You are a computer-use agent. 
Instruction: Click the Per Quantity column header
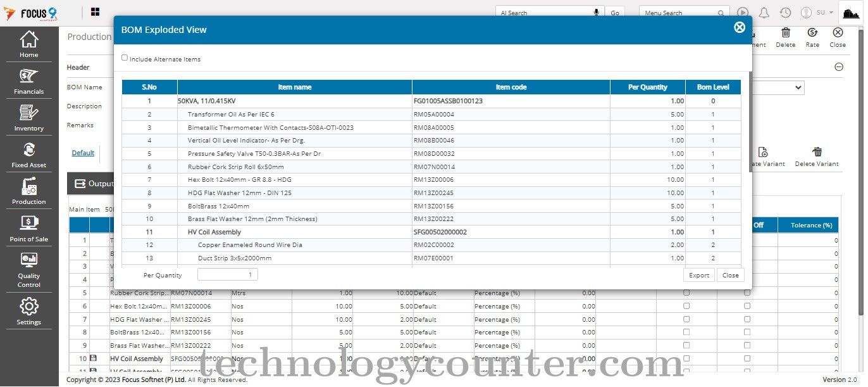pos(648,87)
